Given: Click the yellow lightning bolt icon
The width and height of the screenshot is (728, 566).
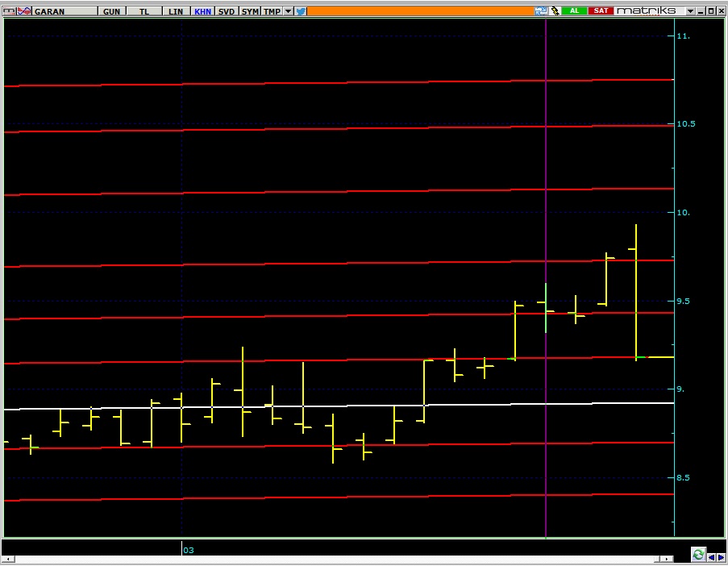Looking at the screenshot, I should (555, 10).
